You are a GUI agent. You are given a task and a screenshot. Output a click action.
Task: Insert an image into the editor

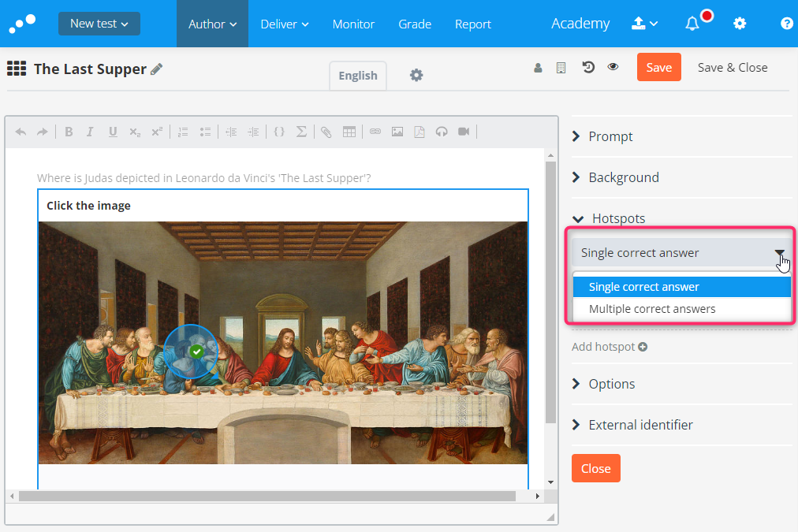click(x=397, y=132)
